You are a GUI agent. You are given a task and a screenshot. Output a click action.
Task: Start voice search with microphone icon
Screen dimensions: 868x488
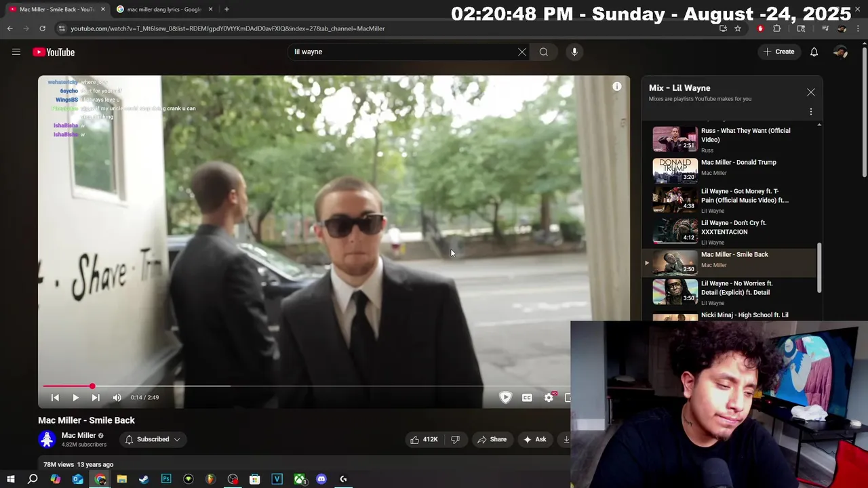(574, 52)
